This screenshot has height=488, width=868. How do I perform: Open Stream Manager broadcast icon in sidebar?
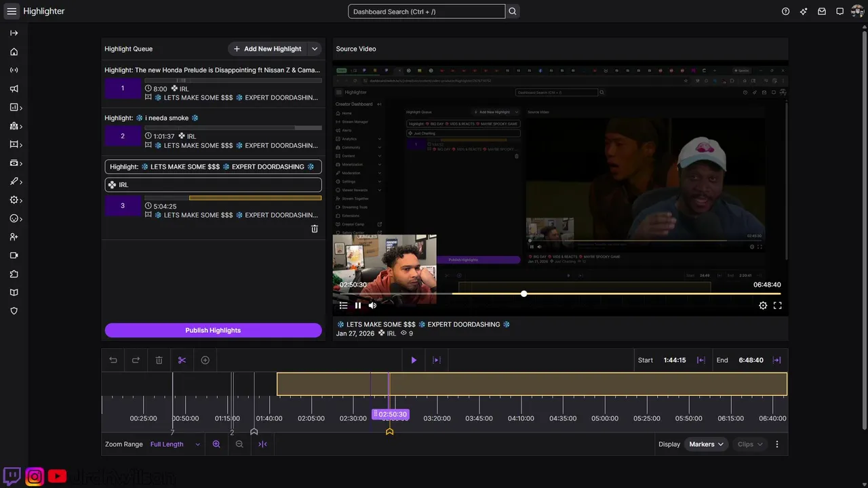point(14,70)
